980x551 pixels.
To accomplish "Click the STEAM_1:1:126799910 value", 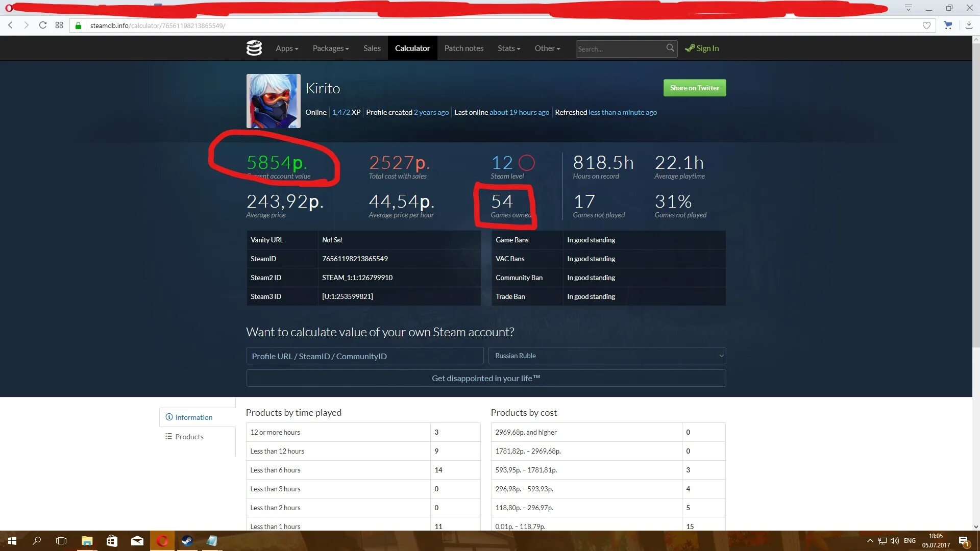I will (357, 278).
